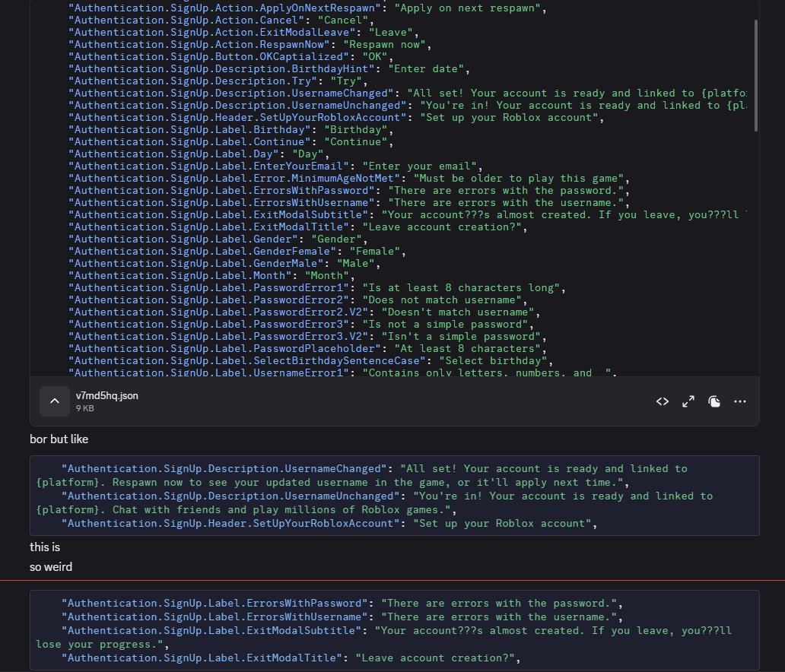Click the code preview vertical scrollbar
This screenshot has width=785, height=672.
tap(755, 75)
